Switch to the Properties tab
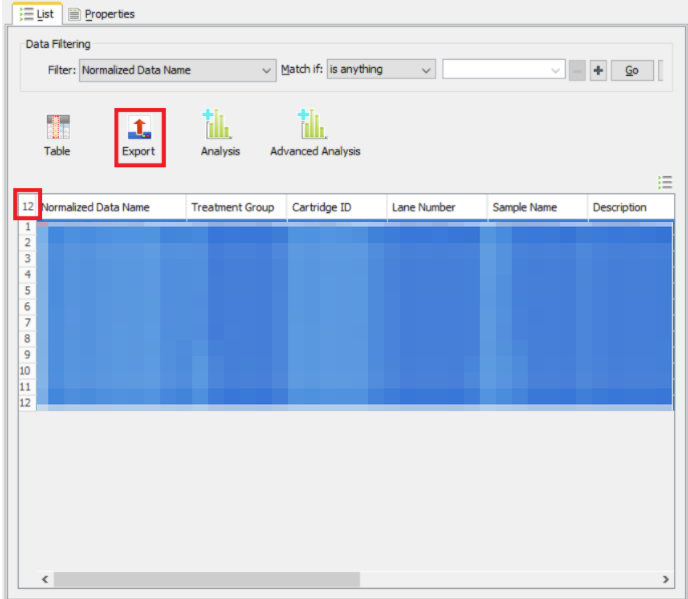Image resolution: width=688 pixels, height=599 pixels. (102, 14)
